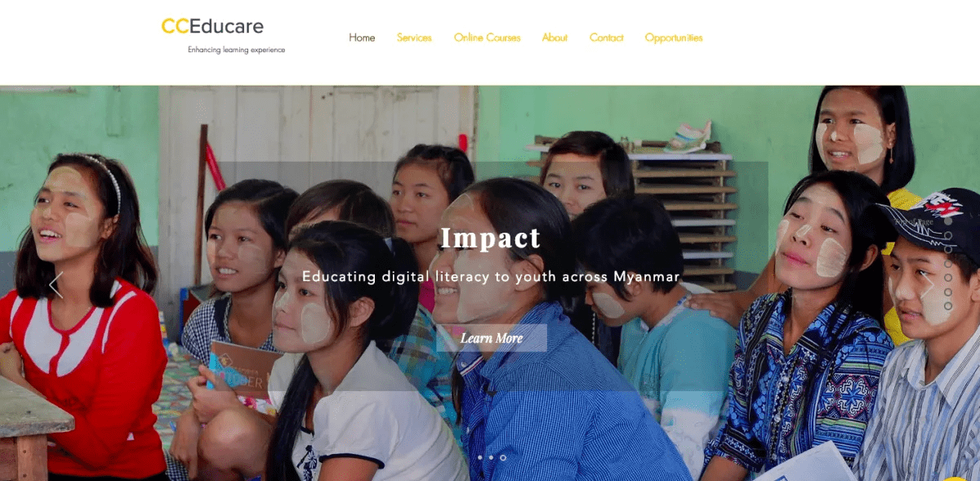Select the second slideshow dot indicator

pyautogui.click(x=491, y=457)
